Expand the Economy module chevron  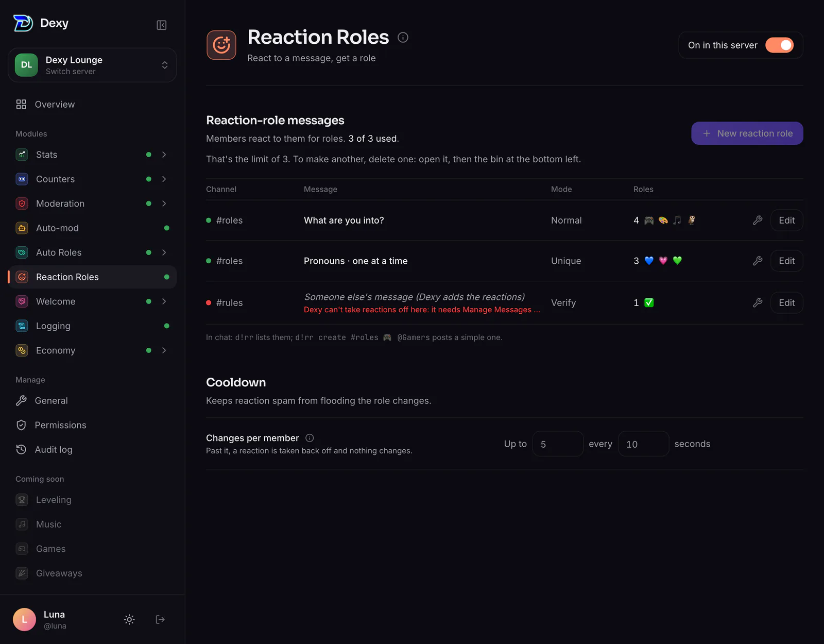(164, 350)
